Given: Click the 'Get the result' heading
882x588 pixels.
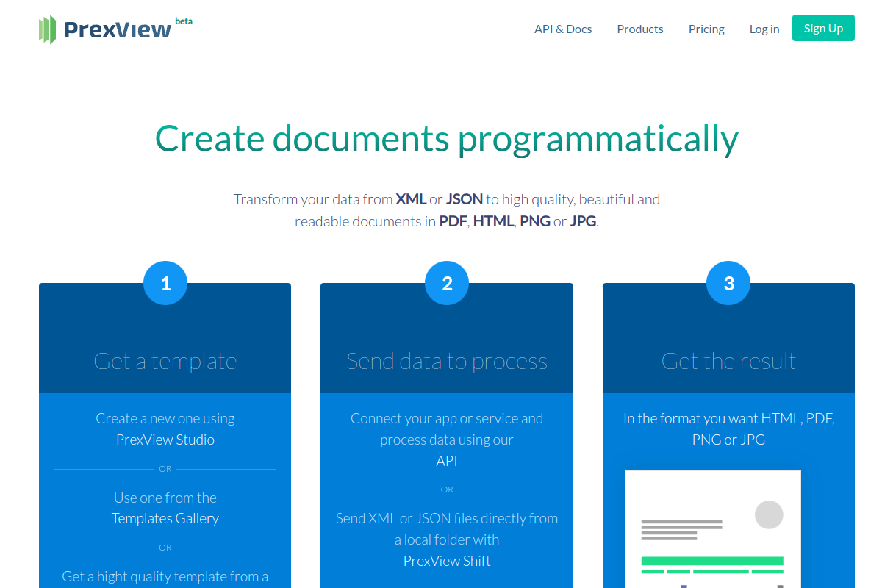Looking at the screenshot, I should pos(728,361).
